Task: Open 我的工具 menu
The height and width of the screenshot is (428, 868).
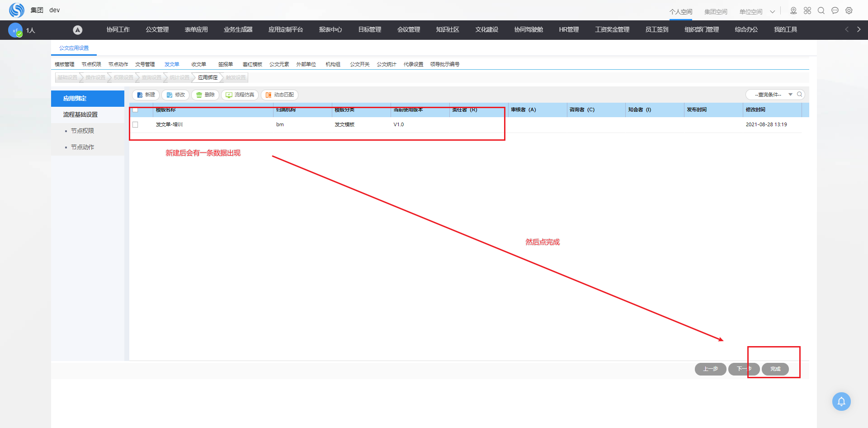Action: pos(785,30)
